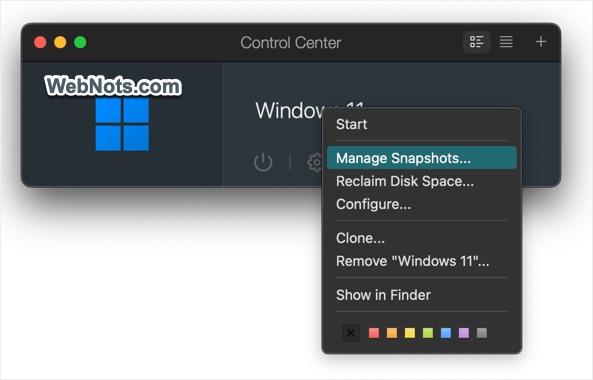Pick the green color tag
Image resolution: width=593 pixels, height=380 pixels.
pyautogui.click(x=428, y=333)
